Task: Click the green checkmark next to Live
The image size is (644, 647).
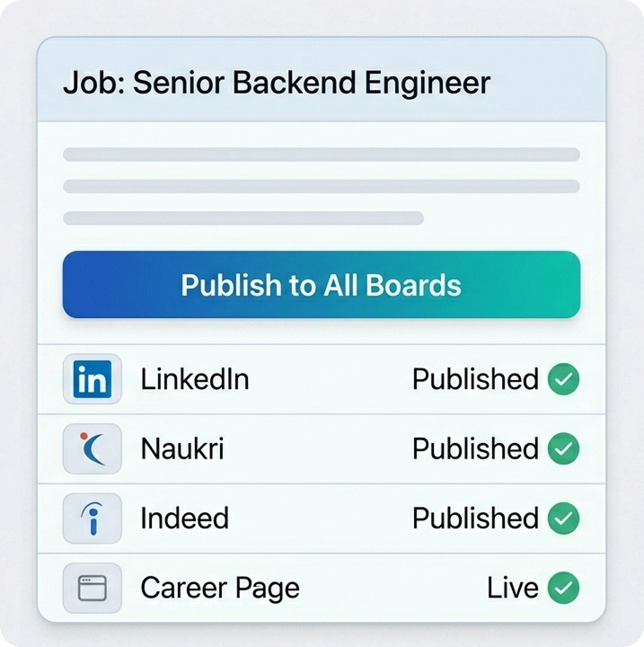Action: [563, 589]
